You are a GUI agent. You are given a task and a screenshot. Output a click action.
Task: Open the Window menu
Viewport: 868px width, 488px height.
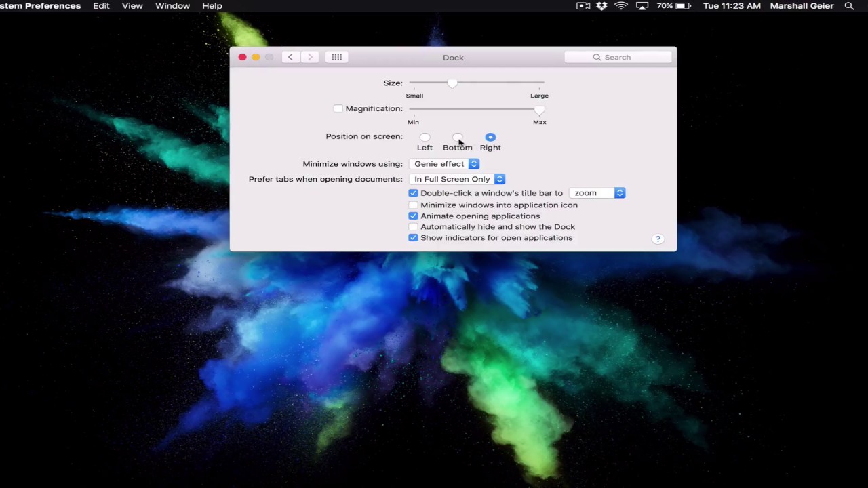click(172, 6)
